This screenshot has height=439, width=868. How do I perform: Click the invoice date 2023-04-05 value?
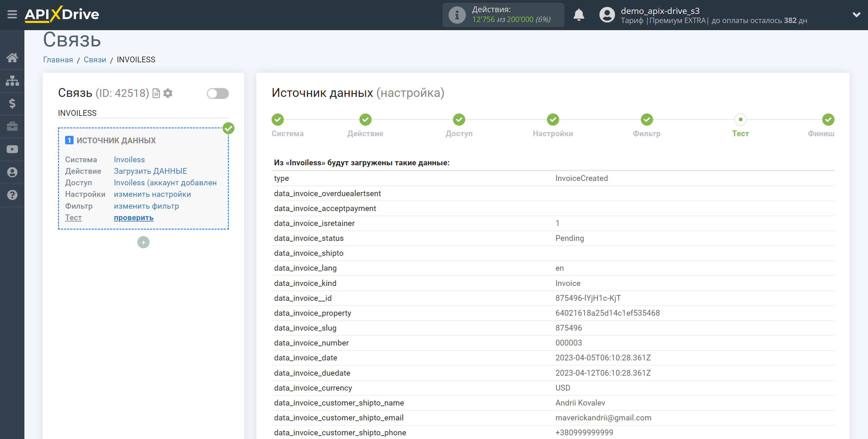(603, 358)
